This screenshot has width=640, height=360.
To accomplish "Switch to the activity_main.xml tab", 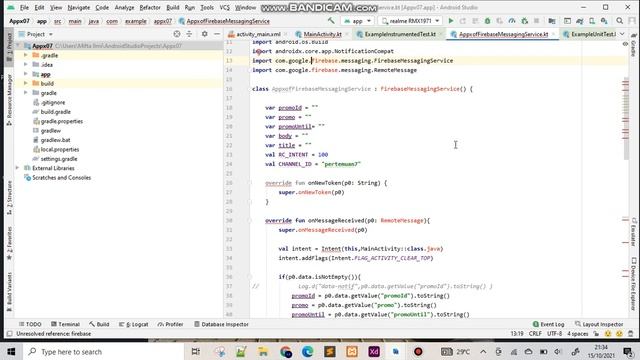I will (x=258, y=34).
